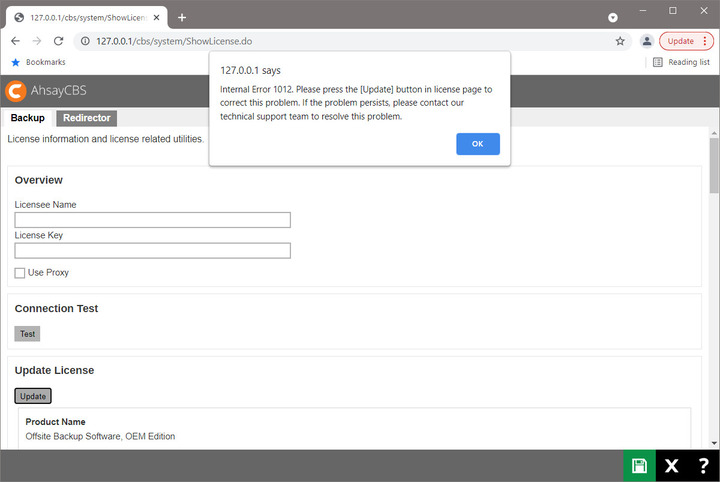Click the AhsayCBS logo icon

pyautogui.click(x=15, y=90)
